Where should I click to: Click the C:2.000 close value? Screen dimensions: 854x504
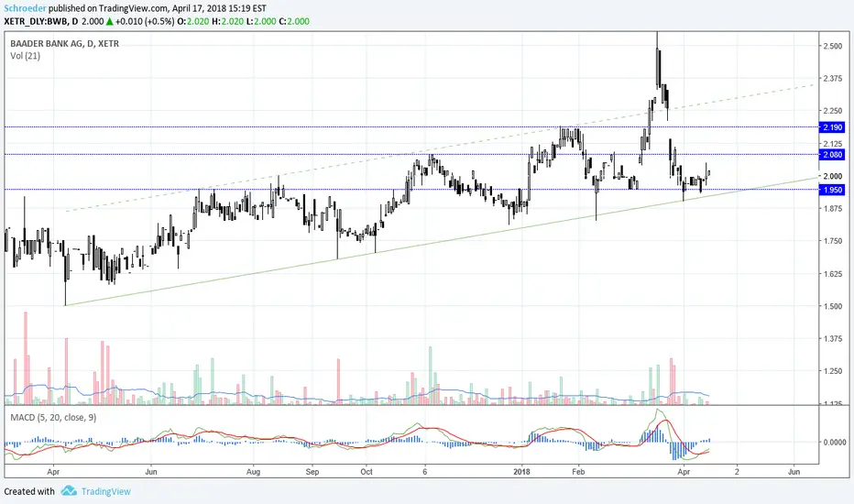coord(294,22)
